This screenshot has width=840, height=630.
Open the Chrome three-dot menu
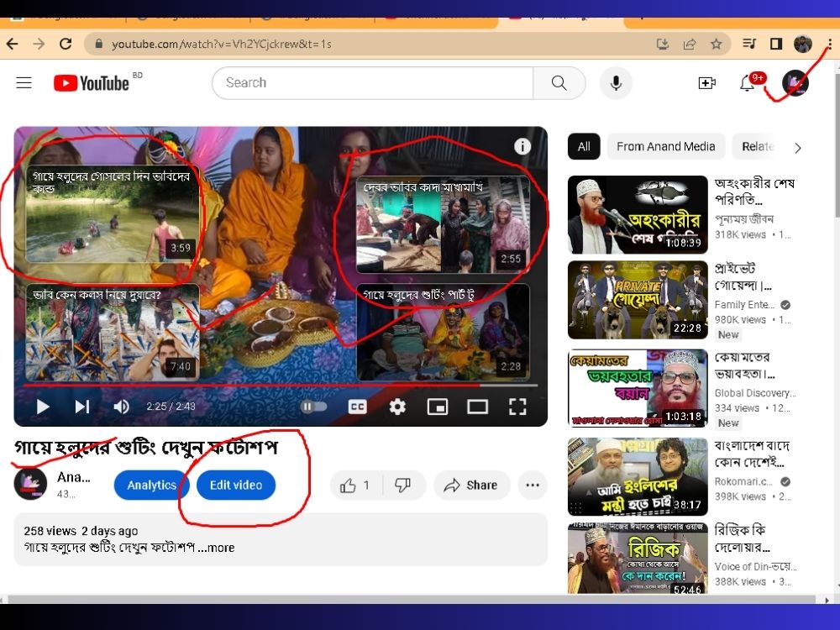[x=829, y=44]
